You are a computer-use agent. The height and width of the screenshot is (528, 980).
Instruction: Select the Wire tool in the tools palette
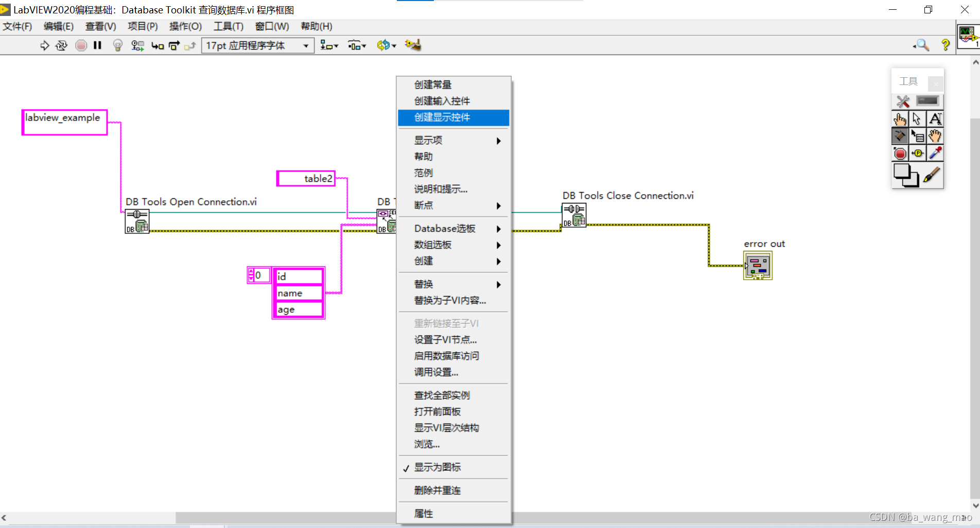pyautogui.click(x=900, y=135)
